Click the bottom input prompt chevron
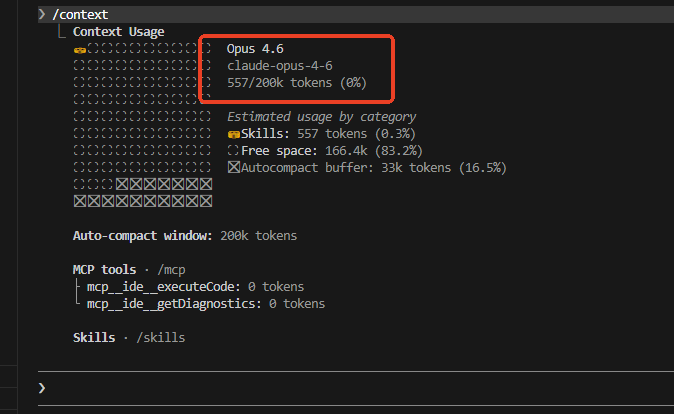This screenshot has height=414, width=674. pos(42,388)
